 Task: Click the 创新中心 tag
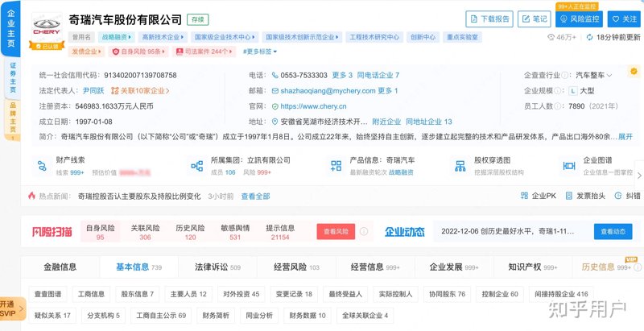(x=423, y=37)
